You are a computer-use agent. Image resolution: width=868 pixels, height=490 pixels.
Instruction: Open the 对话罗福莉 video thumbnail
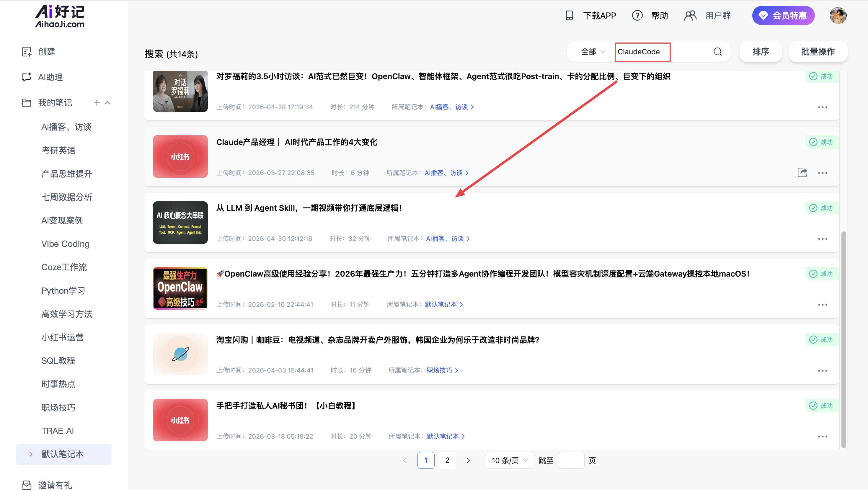click(x=180, y=91)
